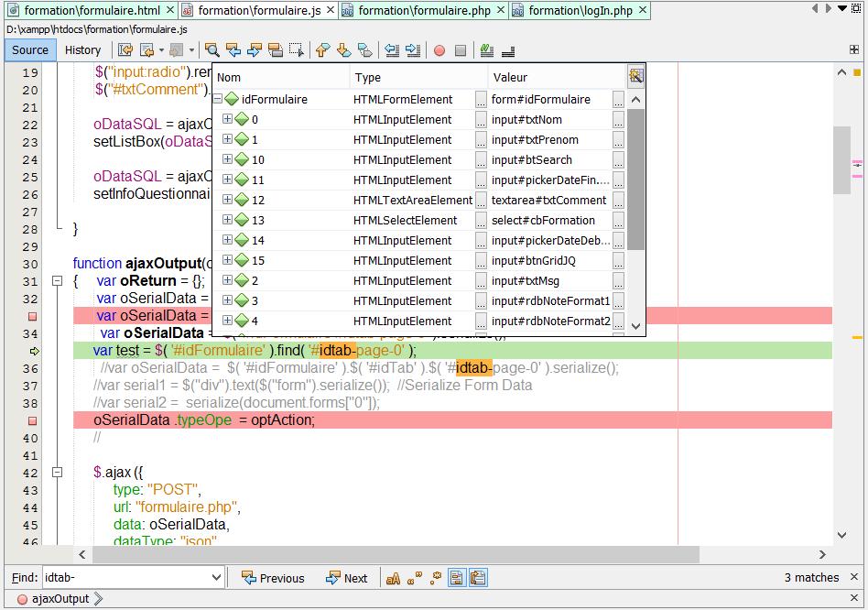This screenshot has height=610, width=868.
Task: Open dropdown arrow next to Back navigation icon
Action: coord(161,50)
